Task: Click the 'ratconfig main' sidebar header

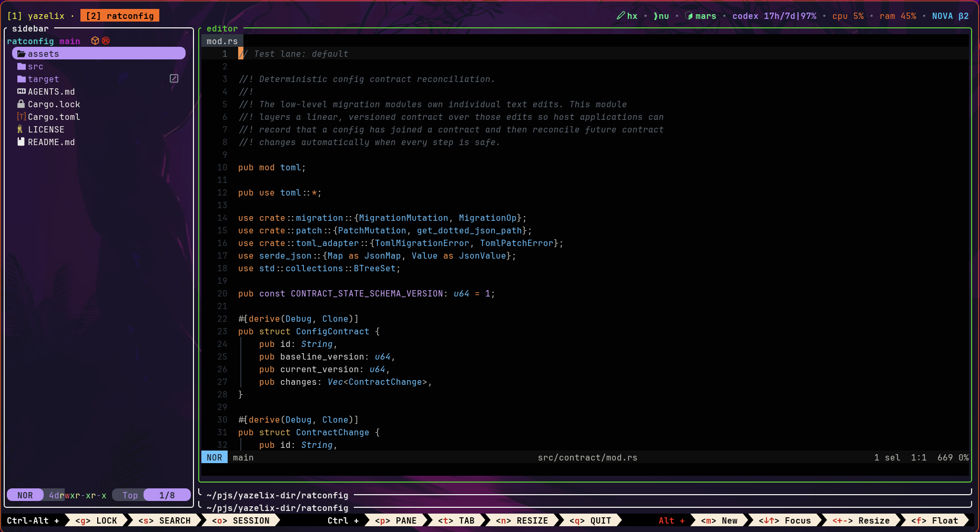Action: (44, 41)
